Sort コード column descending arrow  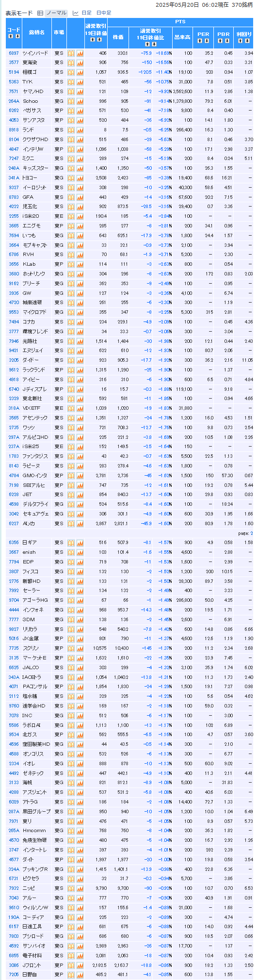17,36
